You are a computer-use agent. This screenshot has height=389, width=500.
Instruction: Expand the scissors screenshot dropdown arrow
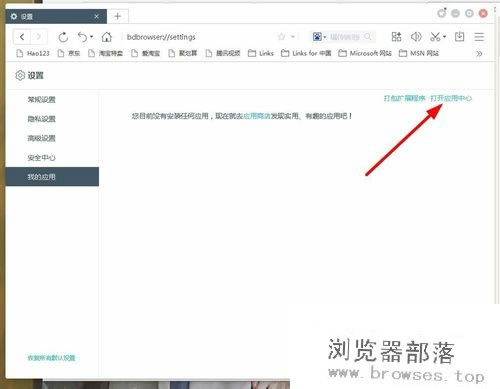coord(444,37)
